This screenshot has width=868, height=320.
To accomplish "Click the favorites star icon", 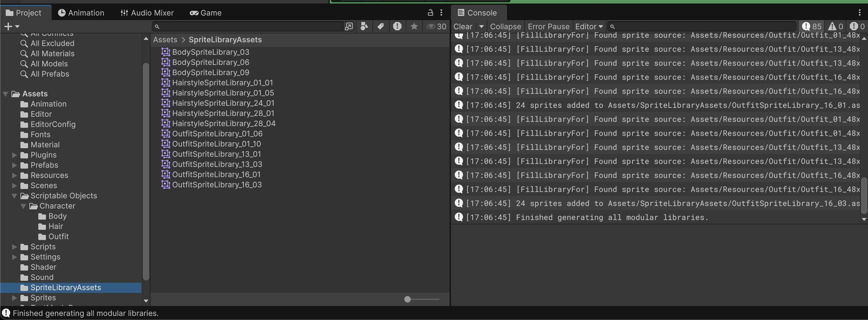I will (x=414, y=26).
